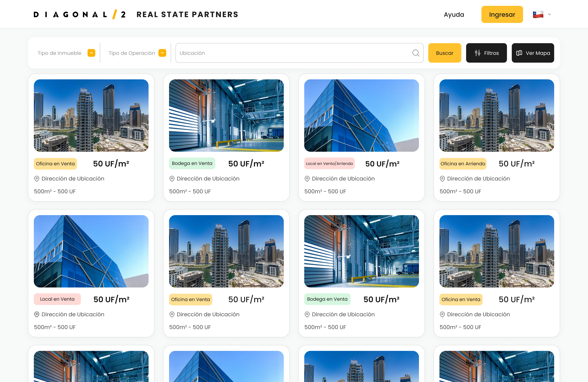Click the warehouse photo on the Bodega en Venta card
Image resolution: width=588 pixels, height=382 pixels.
coord(226,115)
